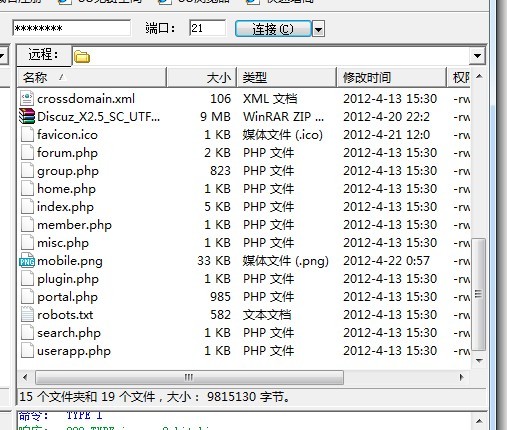Select the userapp.php file name
Image resolution: width=507 pixels, height=430 pixels.
pos(74,351)
